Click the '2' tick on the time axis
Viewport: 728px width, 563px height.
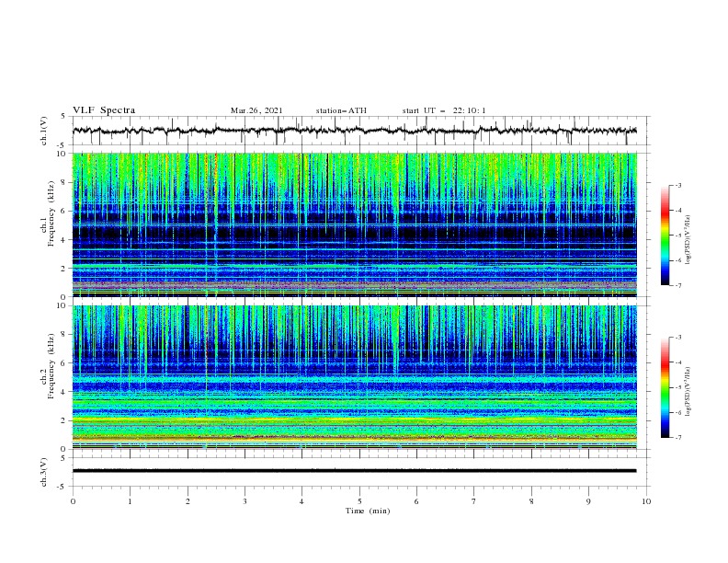point(188,501)
